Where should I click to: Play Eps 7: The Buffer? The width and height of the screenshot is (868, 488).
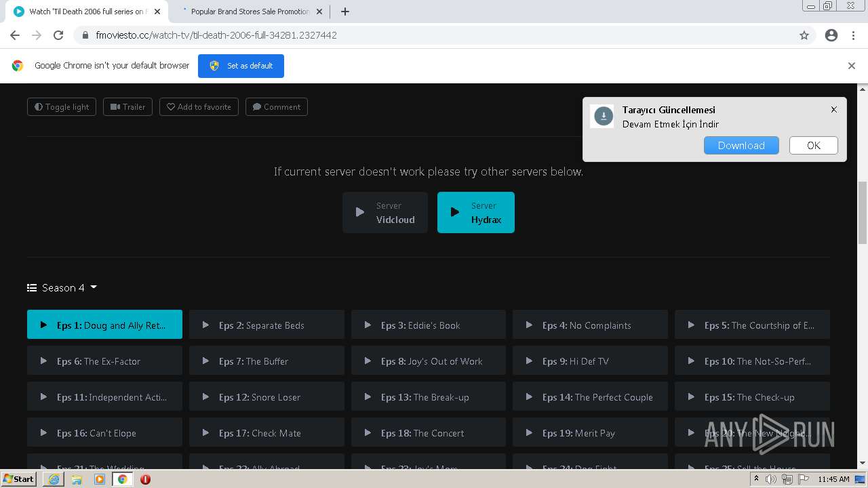click(267, 361)
